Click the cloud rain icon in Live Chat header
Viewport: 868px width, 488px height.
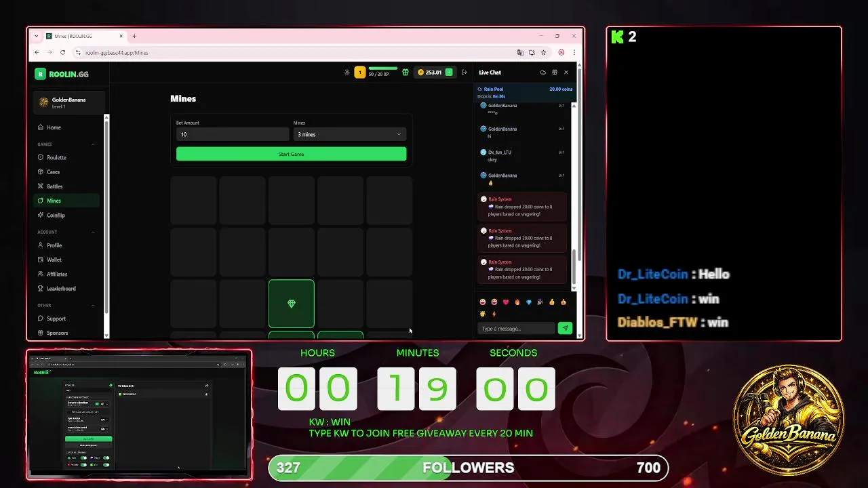tap(542, 73)
